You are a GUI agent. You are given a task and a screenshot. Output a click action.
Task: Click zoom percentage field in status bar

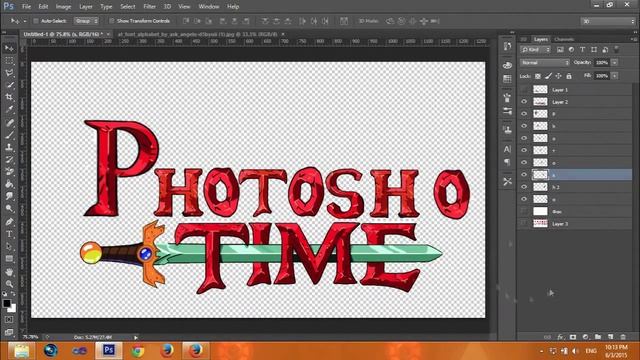(x=31, y=337)
